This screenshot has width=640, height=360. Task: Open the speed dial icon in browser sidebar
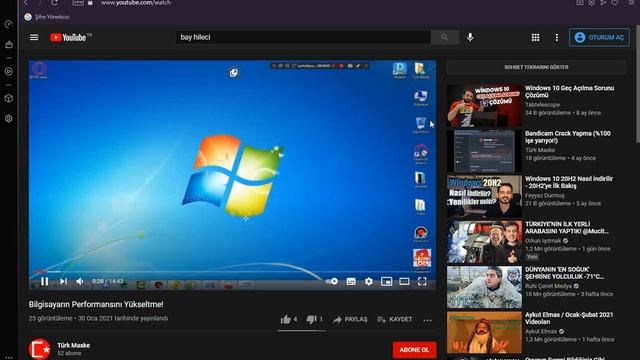(x=9, y=24)
